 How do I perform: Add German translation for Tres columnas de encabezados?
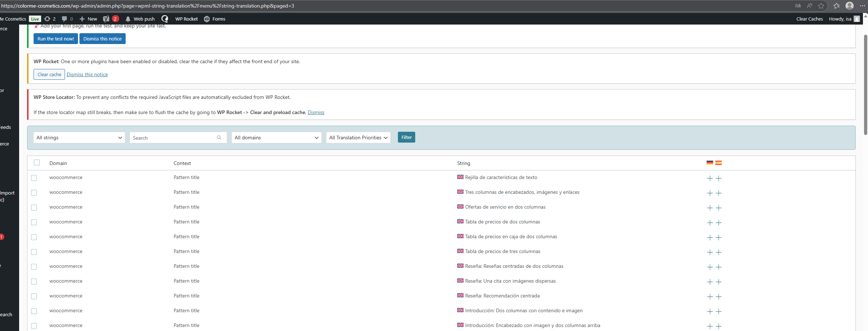(710, 193)
